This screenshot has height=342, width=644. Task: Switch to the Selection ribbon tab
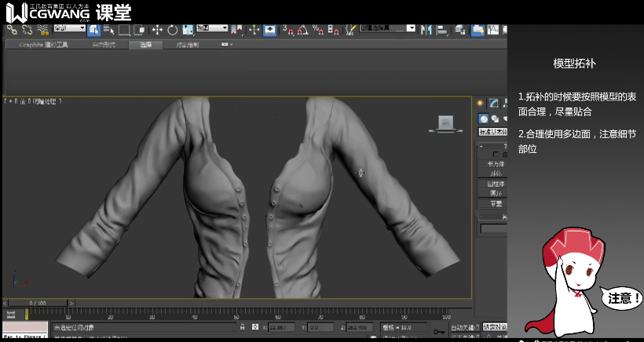pyautogui.click(x=145, y=45)
